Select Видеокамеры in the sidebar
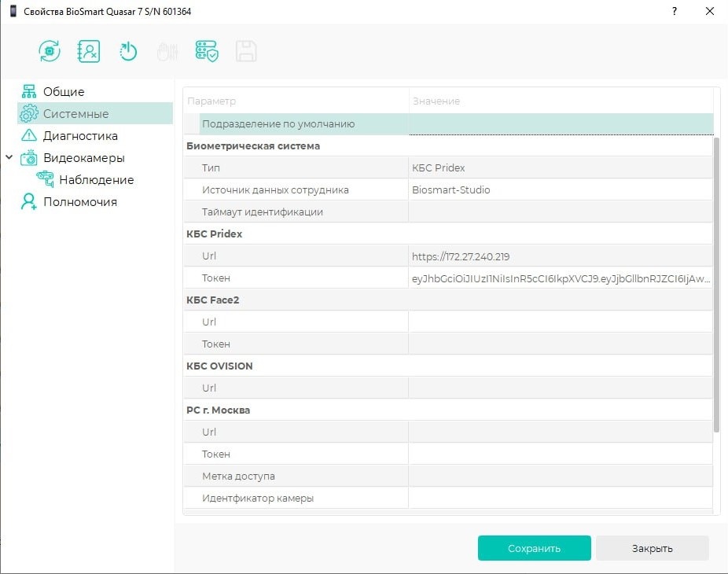Image resolution: width=728 pixels, height=574 pixels. [84, 158]
